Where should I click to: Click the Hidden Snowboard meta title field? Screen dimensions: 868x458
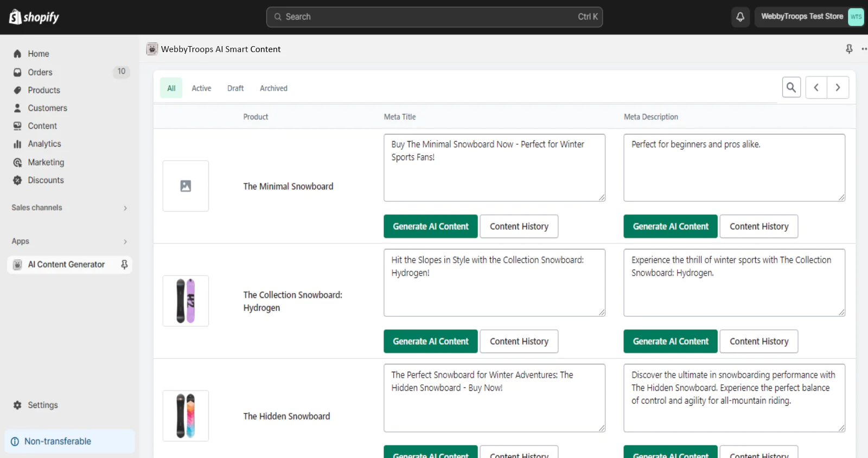495,398
